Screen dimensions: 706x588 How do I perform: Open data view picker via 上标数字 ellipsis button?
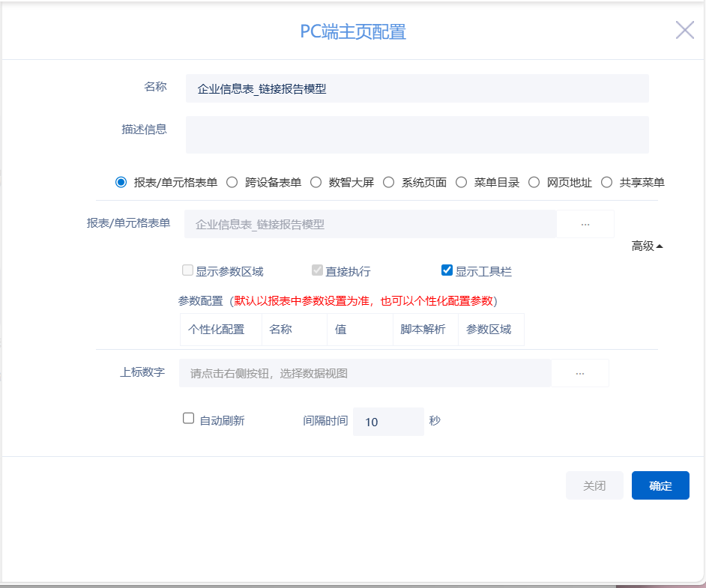[x=580, y=373]
